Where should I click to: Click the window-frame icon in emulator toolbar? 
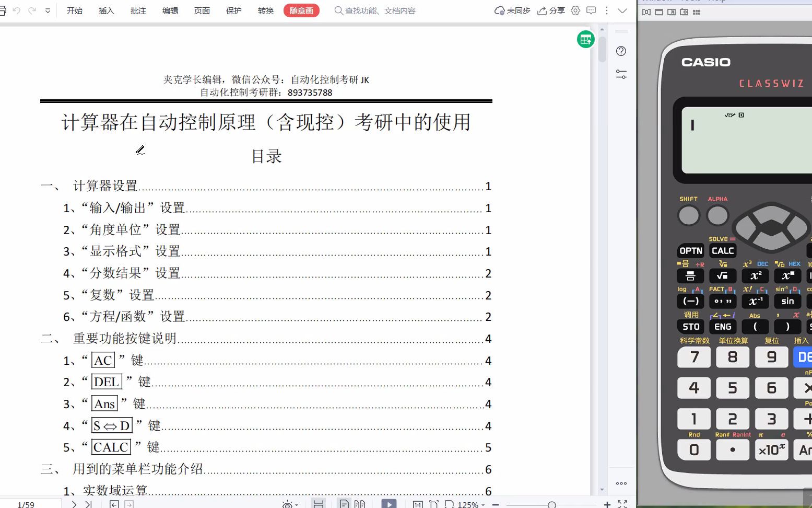(659, 12)
